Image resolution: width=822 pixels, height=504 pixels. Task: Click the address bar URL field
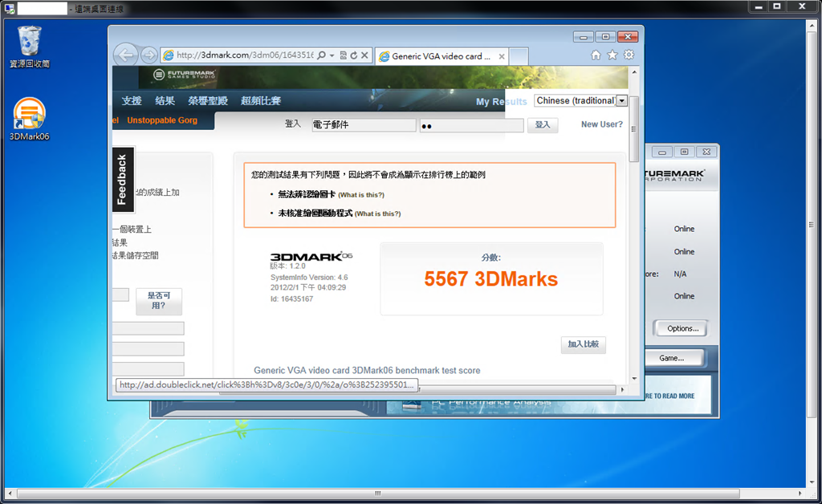(x=244, y=55)
